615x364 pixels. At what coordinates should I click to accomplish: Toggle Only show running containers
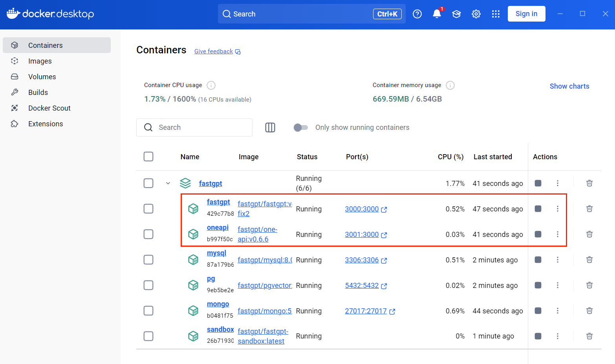pyautogui.click(x=301, y=127)
